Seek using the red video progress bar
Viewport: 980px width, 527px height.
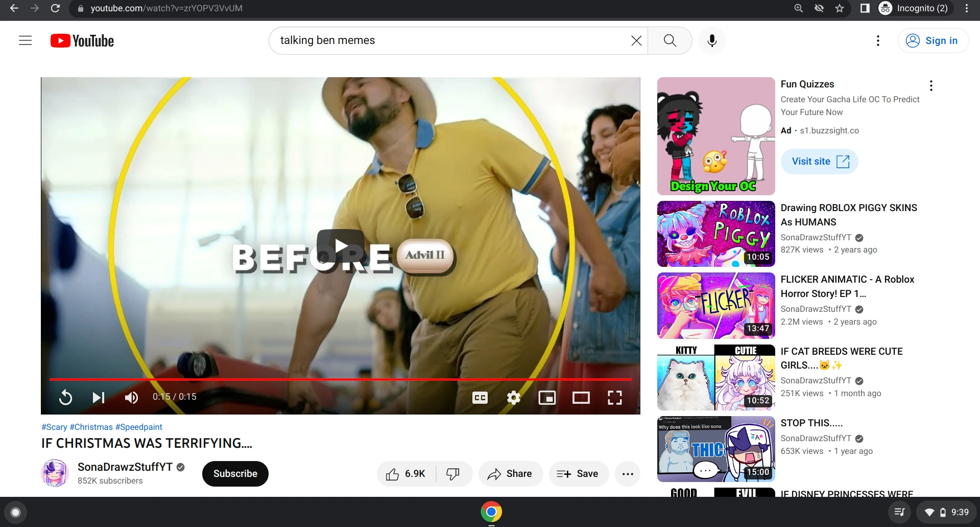click(x=341, y=380)
